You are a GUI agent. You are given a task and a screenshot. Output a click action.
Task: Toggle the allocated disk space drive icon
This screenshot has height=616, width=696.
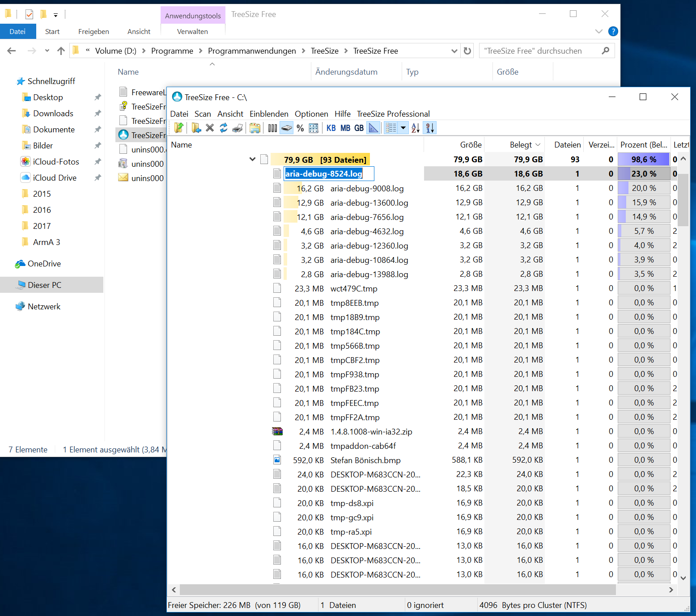click(x=286, y=128)
